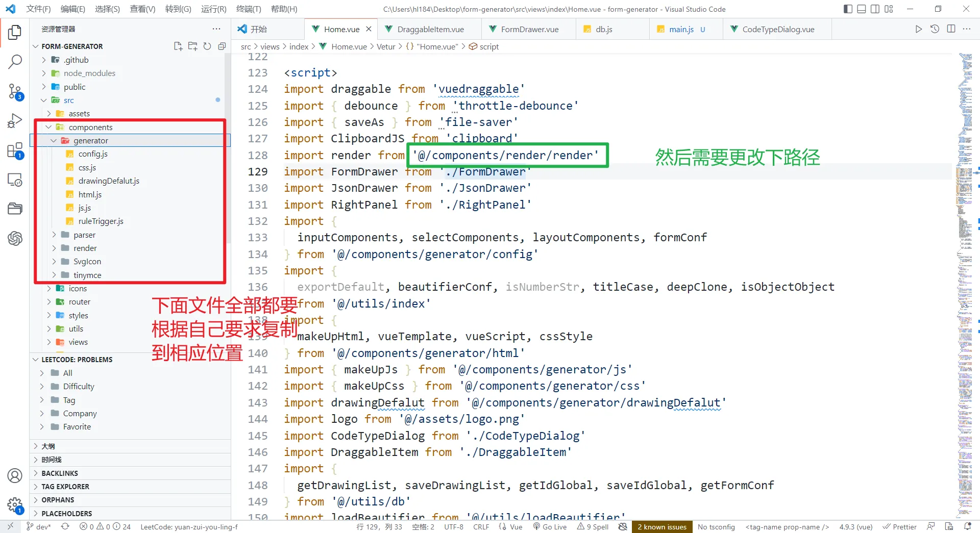Image resolution: width=980 pixels, height=533 pixels.
Task: Run the current file with play button
Action: (x=918, y=29)
